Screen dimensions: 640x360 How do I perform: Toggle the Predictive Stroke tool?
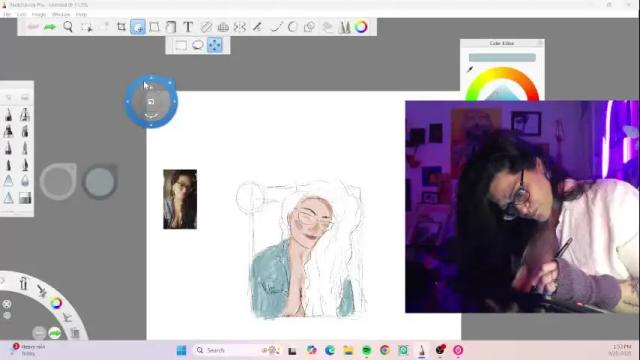[x=276, y=27]
